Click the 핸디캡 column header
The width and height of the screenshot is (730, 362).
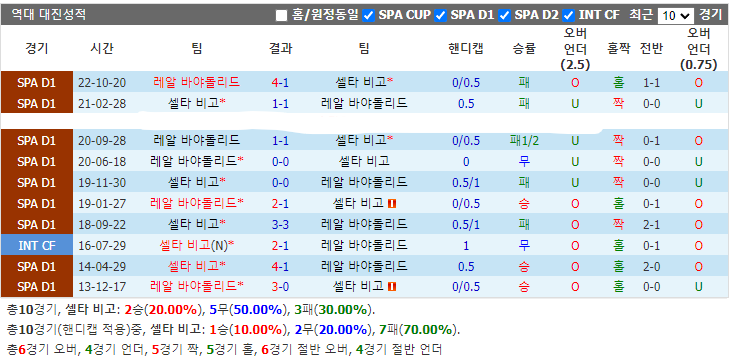click(x=466, y=48)
